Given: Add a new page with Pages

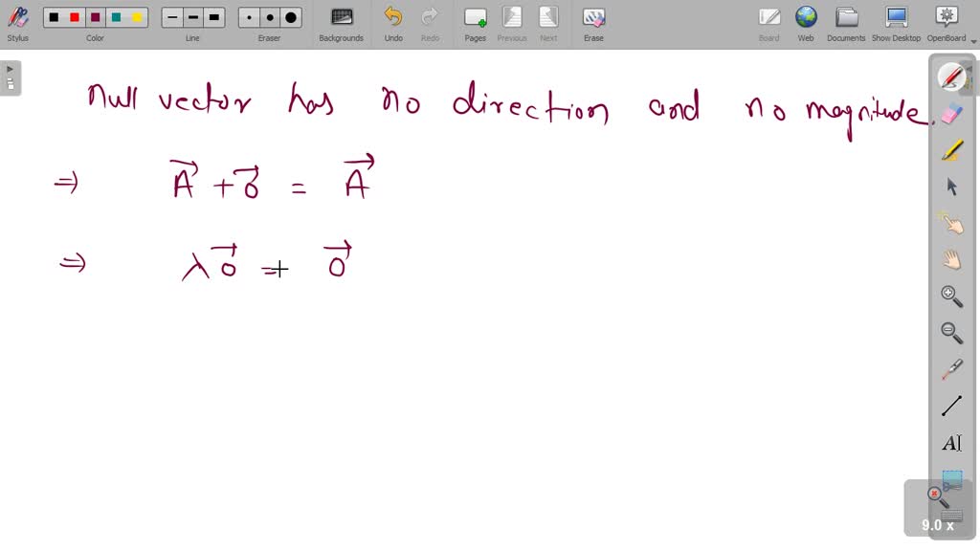Looking at the screenshot, I should tap(475, 24).
